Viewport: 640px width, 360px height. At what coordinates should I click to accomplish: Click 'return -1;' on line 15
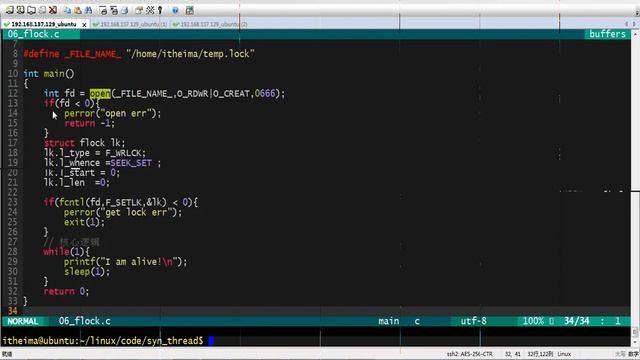tap(90, 123)
